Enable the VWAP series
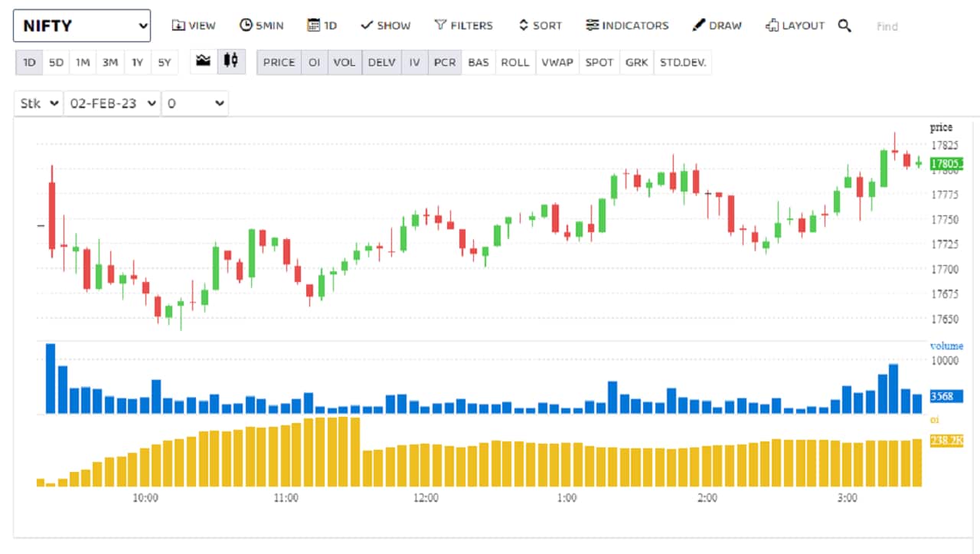Image resolution: width=980 pixels, height=554 pixels. click(x=557, y=63)
